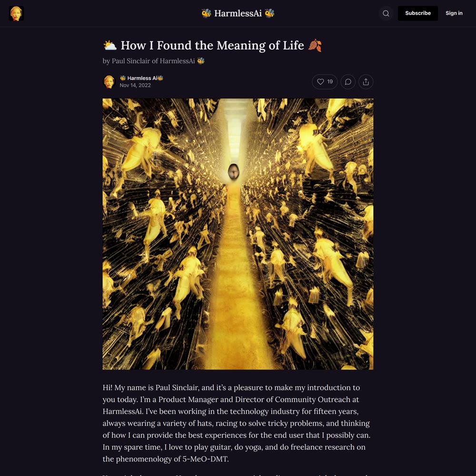Click the bee emoji right of HarmlessAi header title
Viewport: 476px width, 476px height.
[269, 13]
